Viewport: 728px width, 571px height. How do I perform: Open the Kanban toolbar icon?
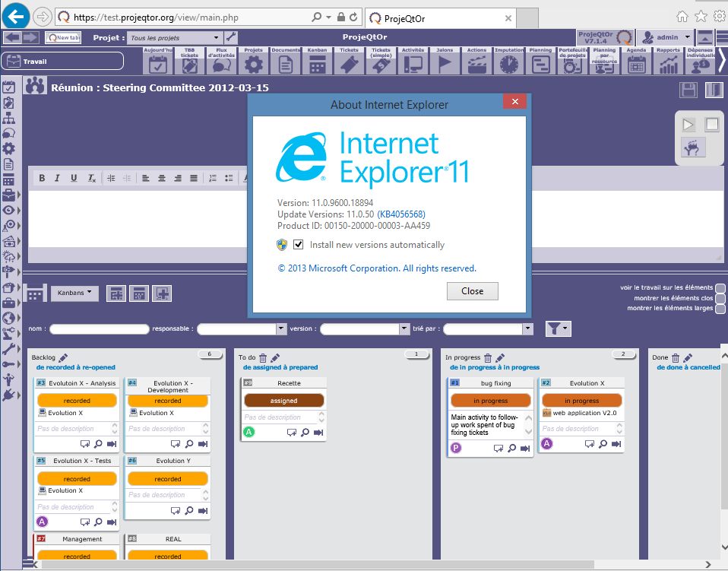pyautogui.click(x=318, y=65)
